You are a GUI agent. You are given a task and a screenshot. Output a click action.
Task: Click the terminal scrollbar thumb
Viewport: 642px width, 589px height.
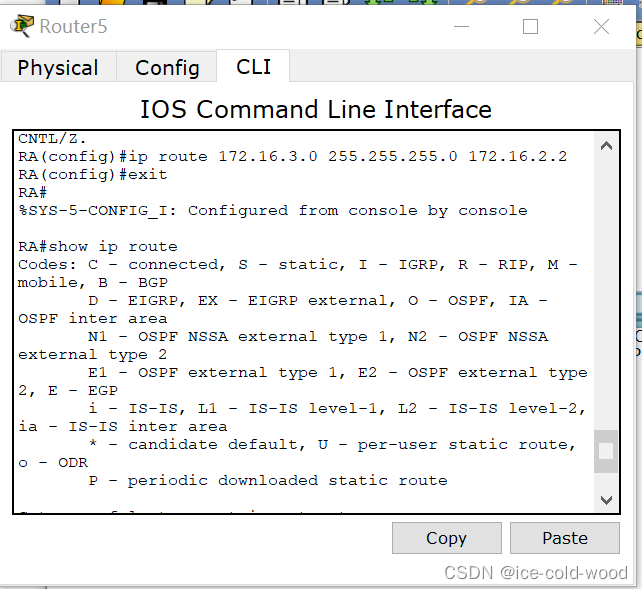606,451
